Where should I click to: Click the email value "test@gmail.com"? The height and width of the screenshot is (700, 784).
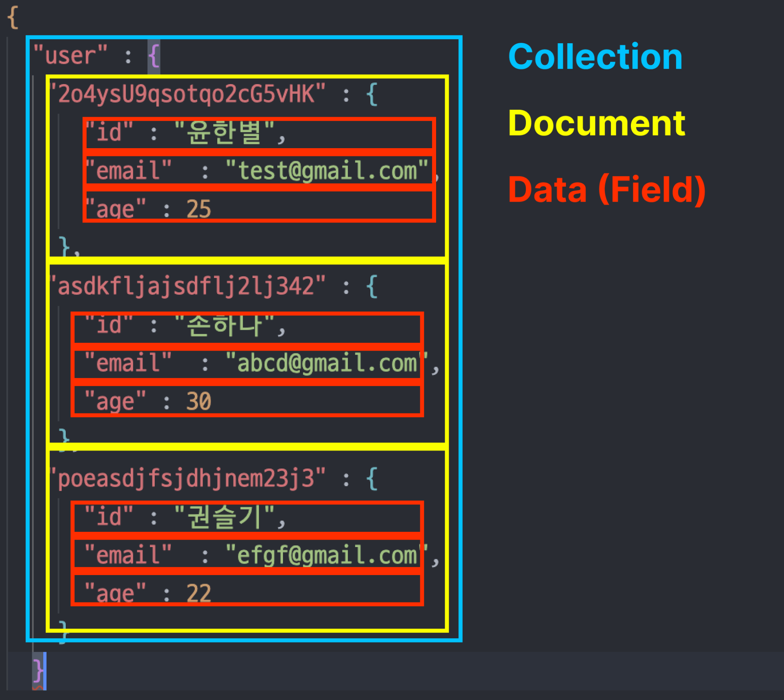[x=327, y=170]
